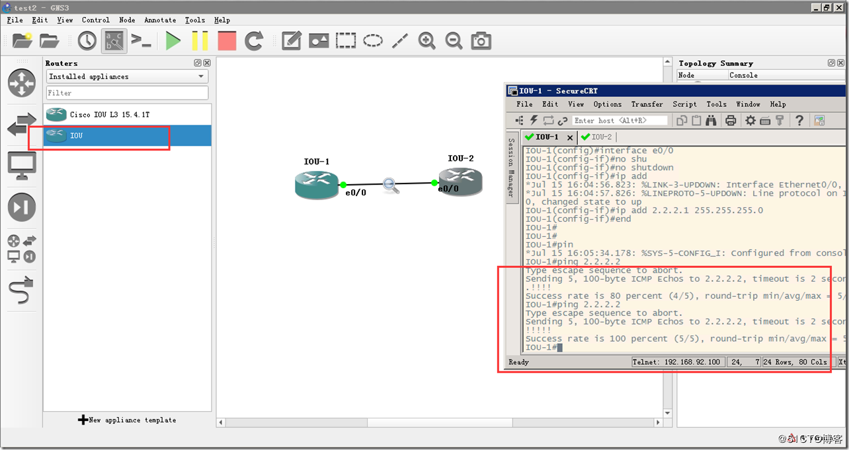Close the Routers panel

pyautogui.click(x=207, y=63)
